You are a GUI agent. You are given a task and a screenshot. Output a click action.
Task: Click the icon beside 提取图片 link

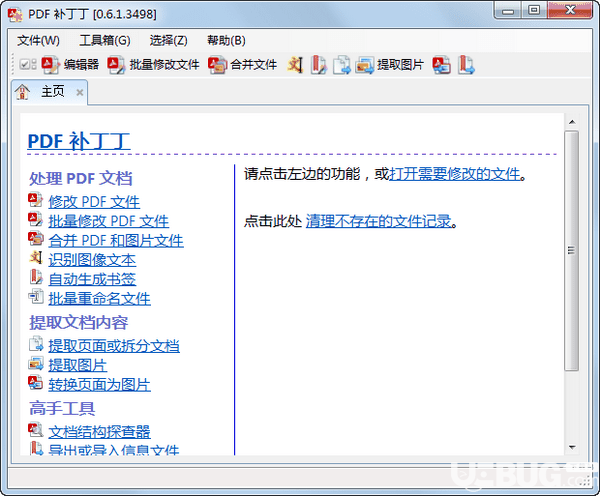[x=36, y=364]
